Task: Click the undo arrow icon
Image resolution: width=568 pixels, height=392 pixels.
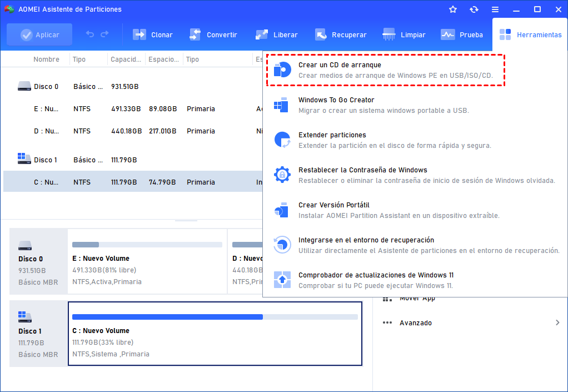Action: click(x=90, y=34)
